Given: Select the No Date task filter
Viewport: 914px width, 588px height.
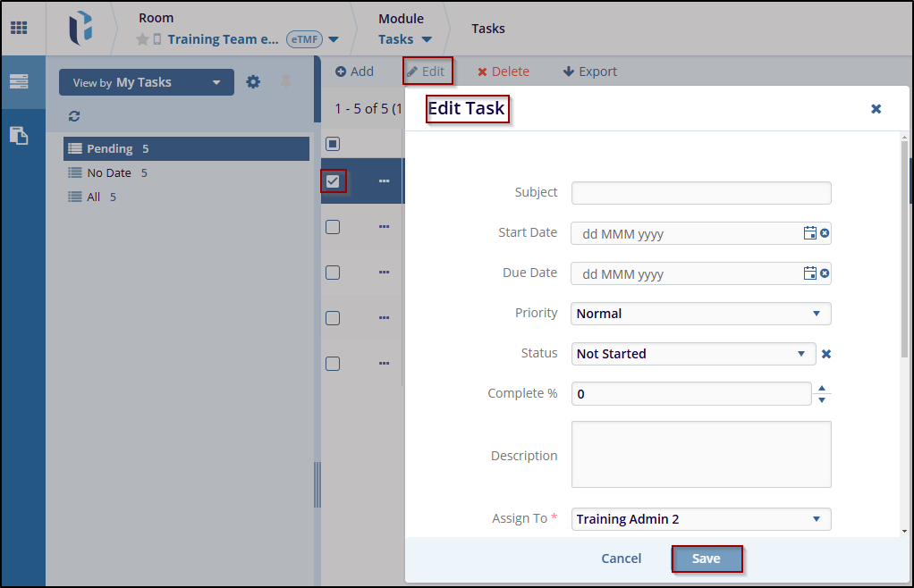Looking at the screenshot, I should click(x=108, y=172).
